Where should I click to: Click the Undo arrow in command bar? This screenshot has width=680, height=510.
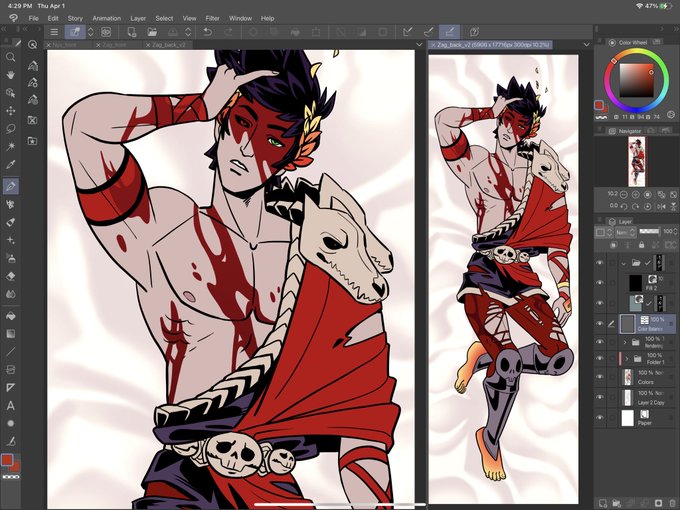pyautogui.click(x=208, y=32)
